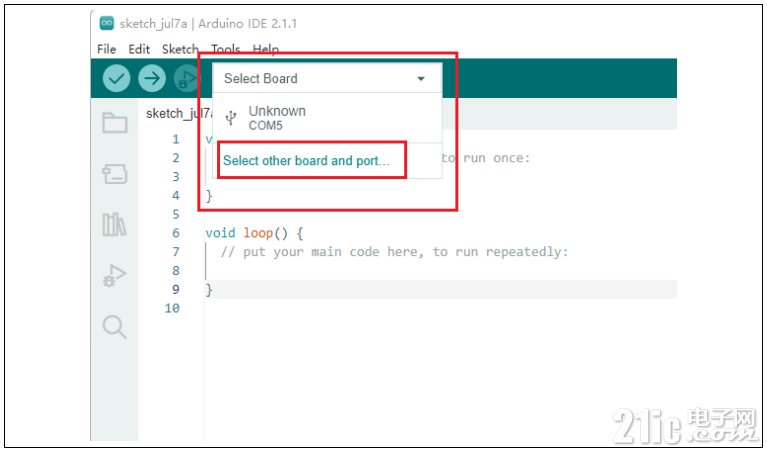Click the Verify checkmark button
Screen dimensions: 767x451
click(x=116, y=78)
